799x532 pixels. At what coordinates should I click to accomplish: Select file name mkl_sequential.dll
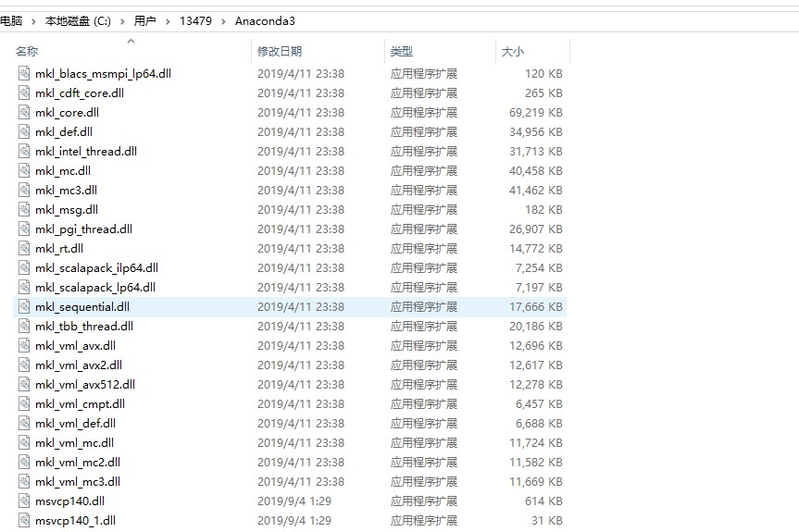coord(82,307)
